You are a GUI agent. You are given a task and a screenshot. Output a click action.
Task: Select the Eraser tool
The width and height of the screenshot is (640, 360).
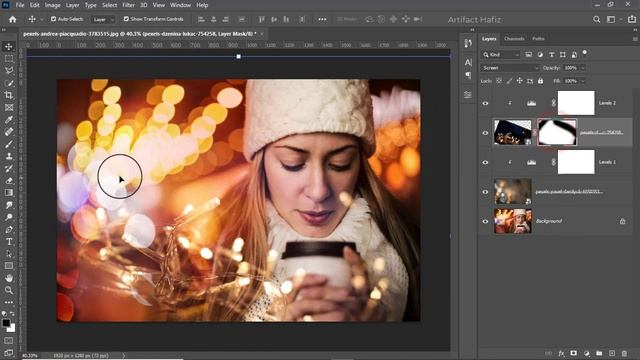coord(9,180)
